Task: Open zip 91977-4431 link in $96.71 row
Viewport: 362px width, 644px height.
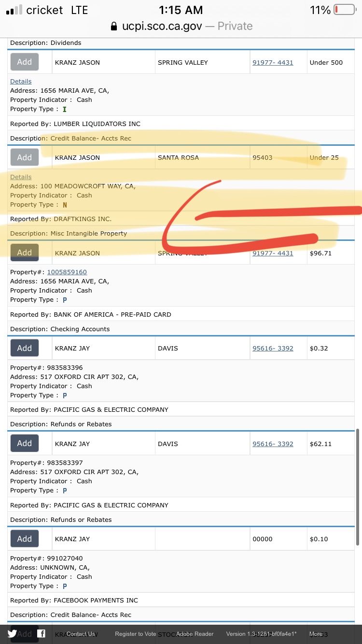Action: click(273, 253)
